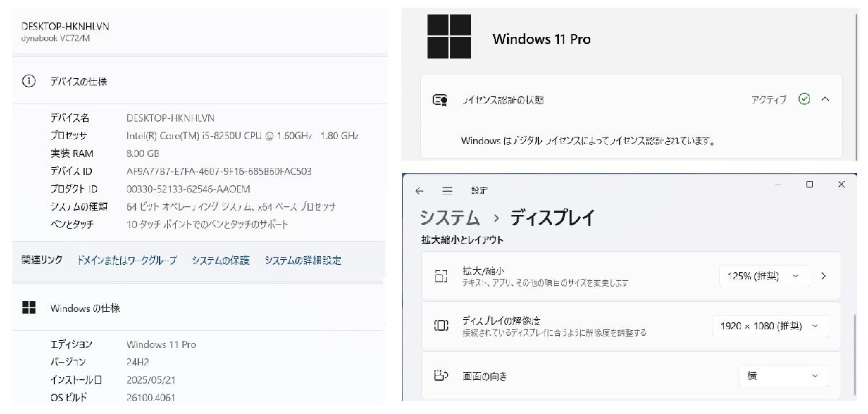Open the Settings hamburger navigation menu
This screenshot has width=868, height=414.
(x=447, y=190)
